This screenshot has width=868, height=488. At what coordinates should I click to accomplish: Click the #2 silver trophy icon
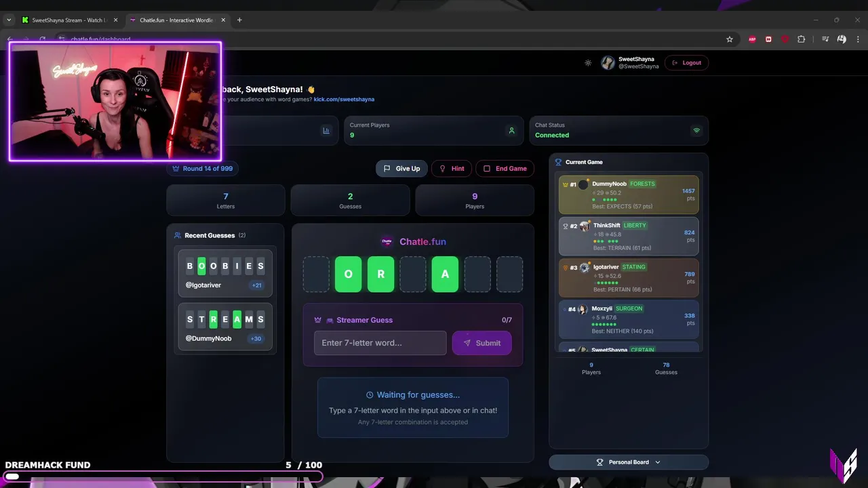pos(566,226)
